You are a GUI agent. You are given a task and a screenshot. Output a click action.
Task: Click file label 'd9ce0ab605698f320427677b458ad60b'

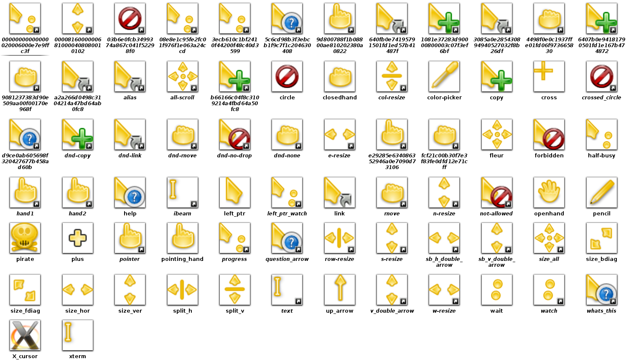(25, 161)
